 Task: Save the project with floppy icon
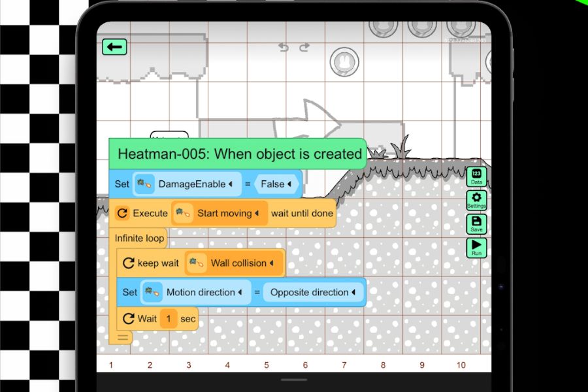pyautogui.click(x=476, y=224)
